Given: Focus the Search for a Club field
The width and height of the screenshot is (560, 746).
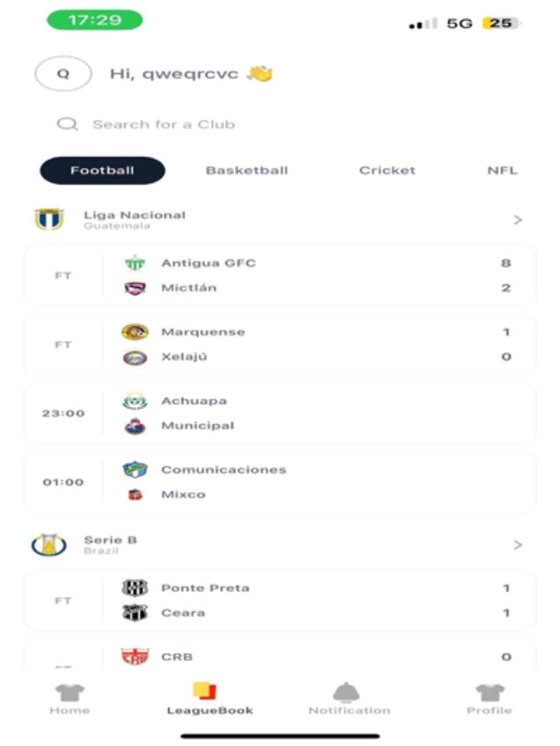Looking at the screenshot, I should point(280,124).
